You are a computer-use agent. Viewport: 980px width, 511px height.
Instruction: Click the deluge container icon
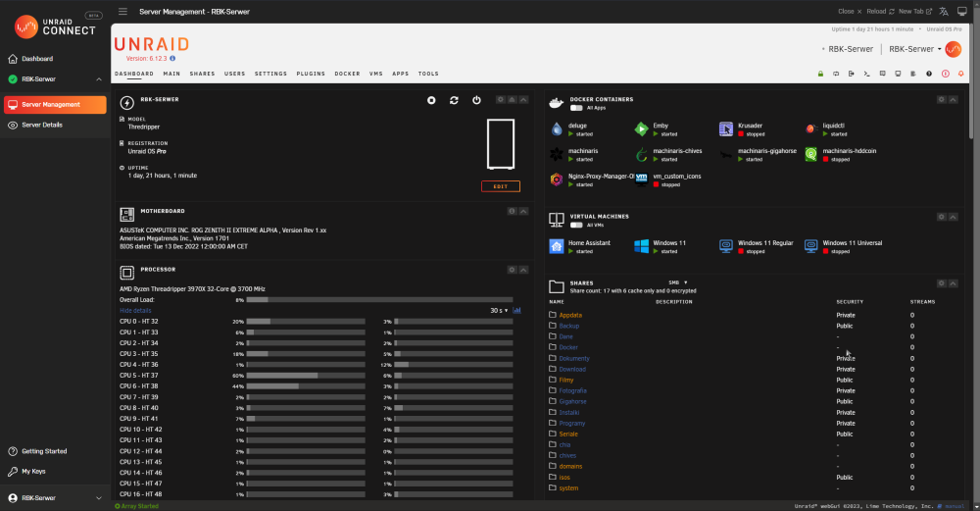click(x=557, y=128)
